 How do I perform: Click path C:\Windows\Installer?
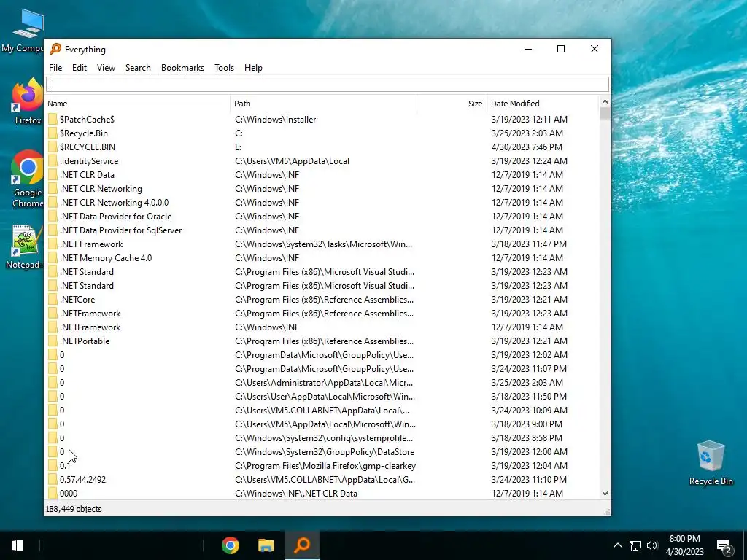pyautogui.click(x=275, y=119)
